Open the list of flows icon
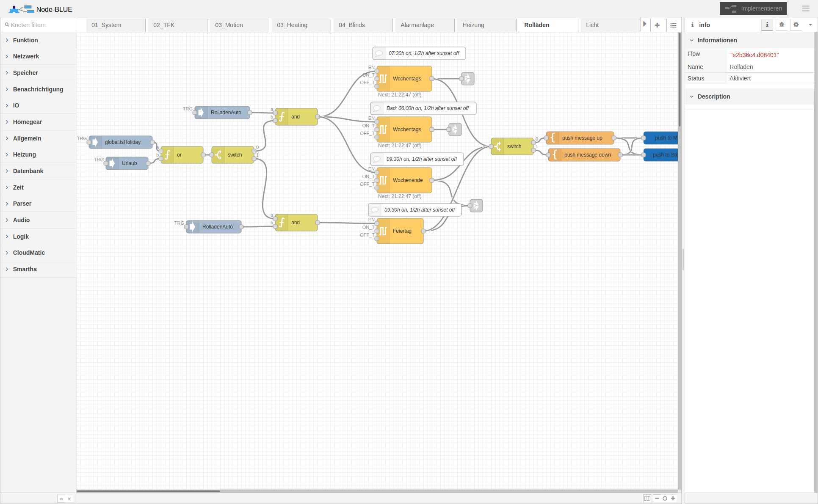The width and height of the screenshot is (818, 504). (673, 25)
